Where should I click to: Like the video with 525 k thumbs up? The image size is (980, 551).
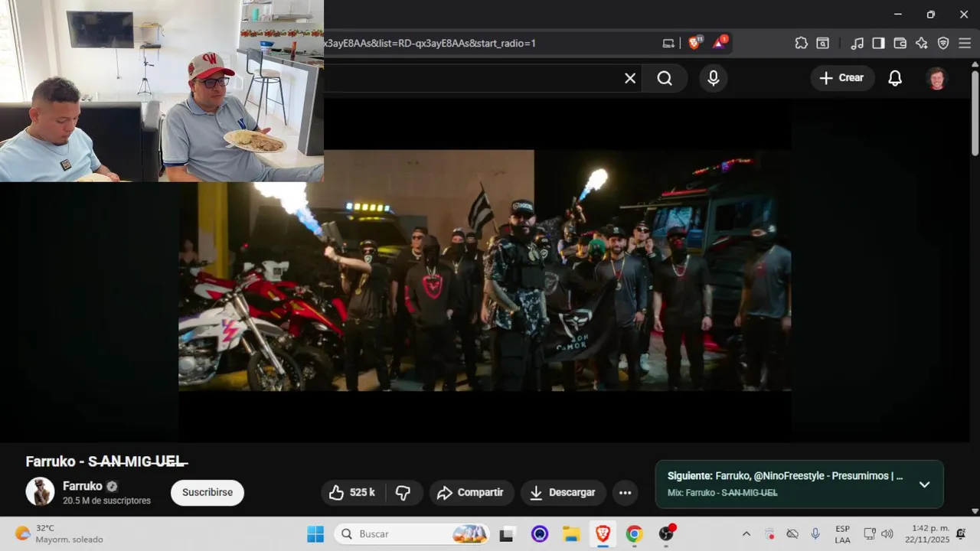352,493
